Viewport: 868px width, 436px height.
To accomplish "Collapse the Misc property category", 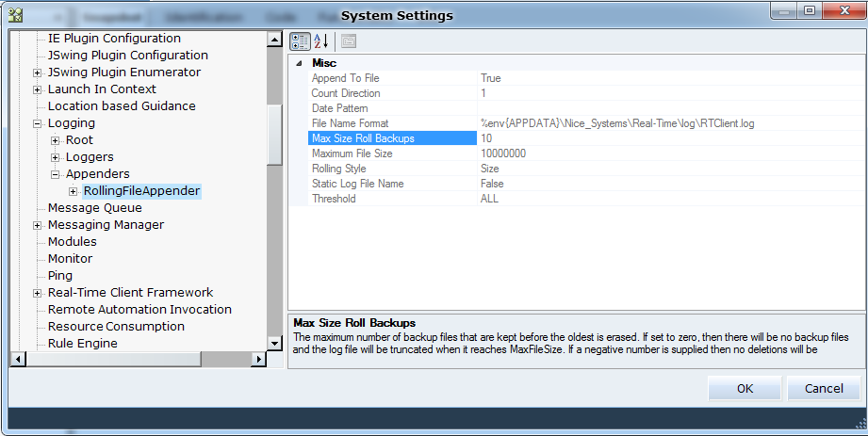I will (300, 63).
